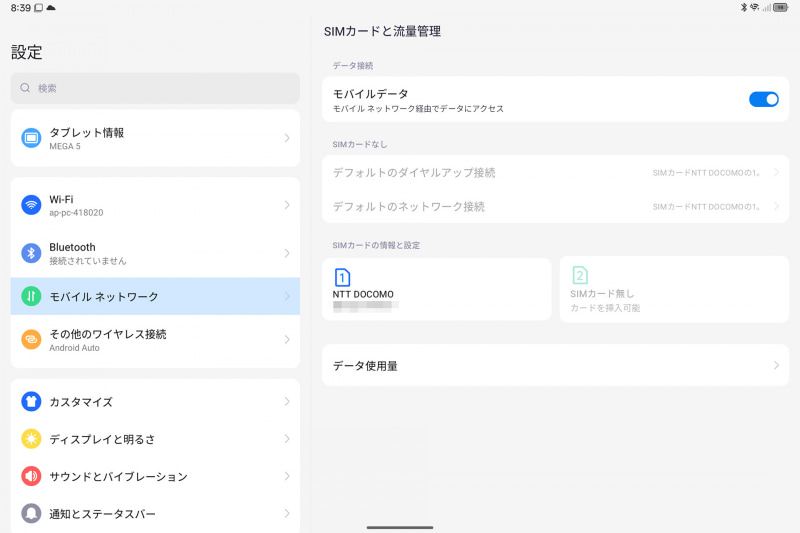Open 通知とステータスバー row chevron
The height and width of the screenshot is (533, 800).
coord(287,513)
